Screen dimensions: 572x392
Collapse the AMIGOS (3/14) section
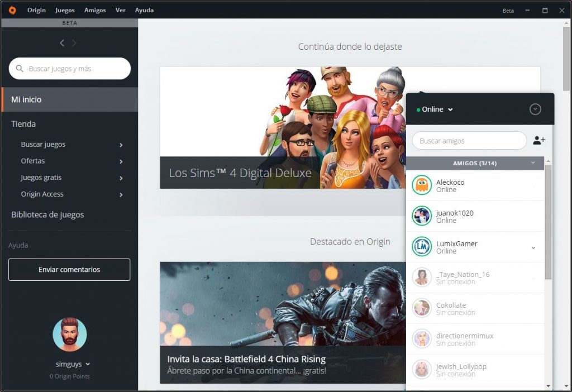(x=533, y=163)
